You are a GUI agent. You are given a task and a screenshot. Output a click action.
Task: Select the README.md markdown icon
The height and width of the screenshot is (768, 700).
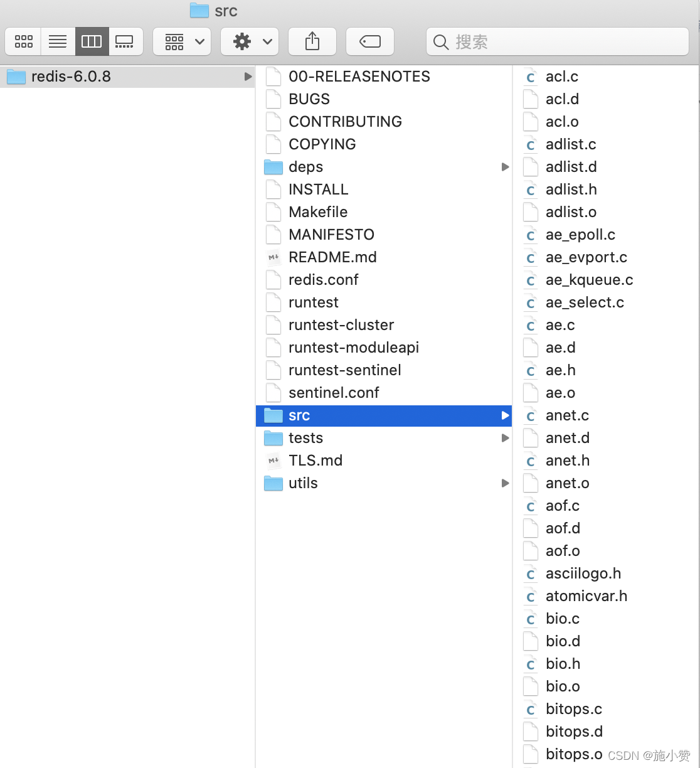273,257
